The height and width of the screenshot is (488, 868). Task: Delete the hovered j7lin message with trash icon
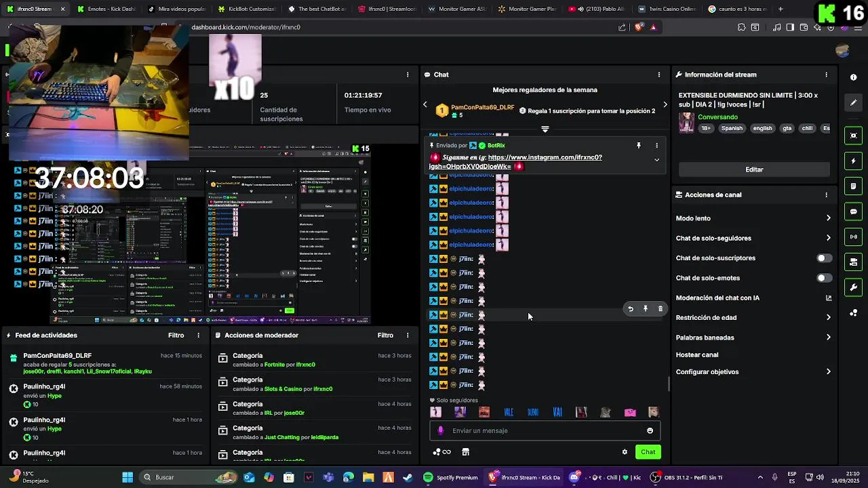pos(660,309)
